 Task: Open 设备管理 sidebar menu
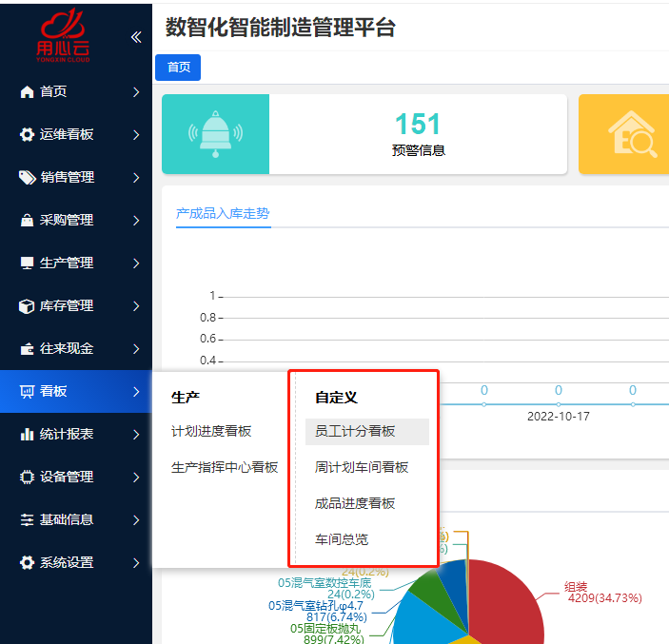(x=76, y=477)
